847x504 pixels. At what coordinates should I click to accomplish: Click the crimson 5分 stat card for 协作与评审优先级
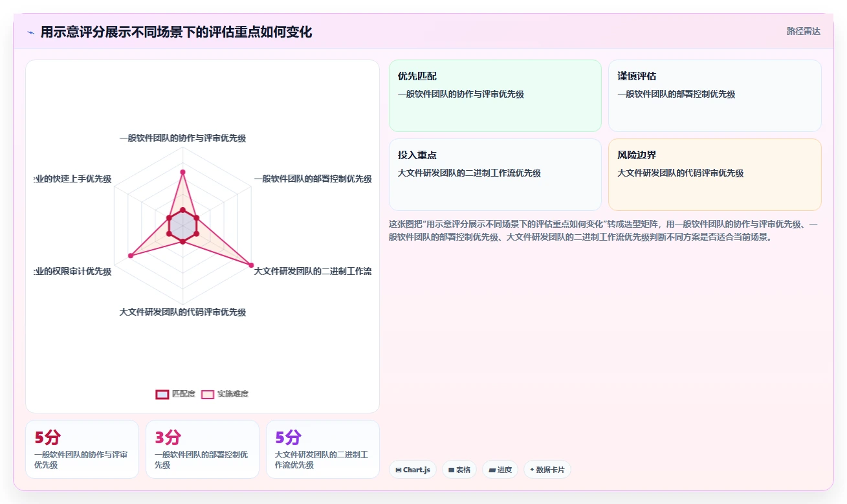pyautogui.click(x=82, y=450)
